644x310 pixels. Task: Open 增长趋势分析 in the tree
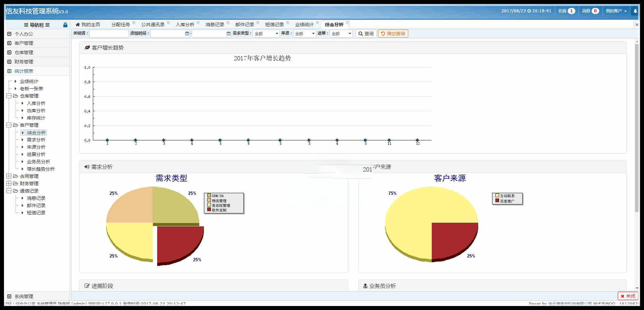pos(41,169)
